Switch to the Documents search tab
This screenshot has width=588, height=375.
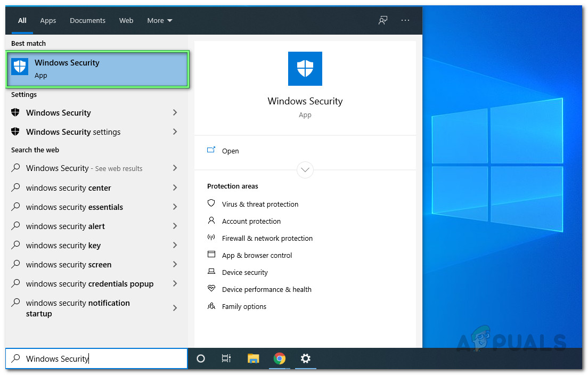[x=87, y=21]
